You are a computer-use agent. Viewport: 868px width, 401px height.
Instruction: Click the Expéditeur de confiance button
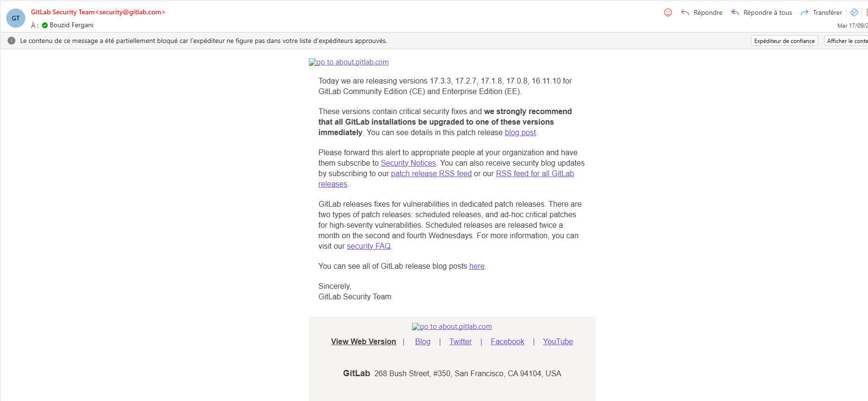pyautogui.click(x=784, y=41)
